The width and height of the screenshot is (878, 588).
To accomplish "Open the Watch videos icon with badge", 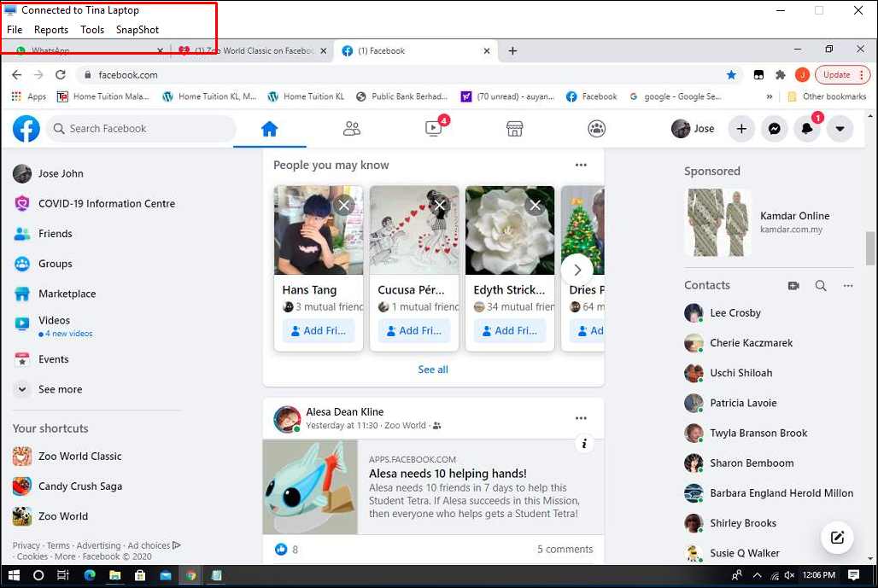I will point(433,128).
